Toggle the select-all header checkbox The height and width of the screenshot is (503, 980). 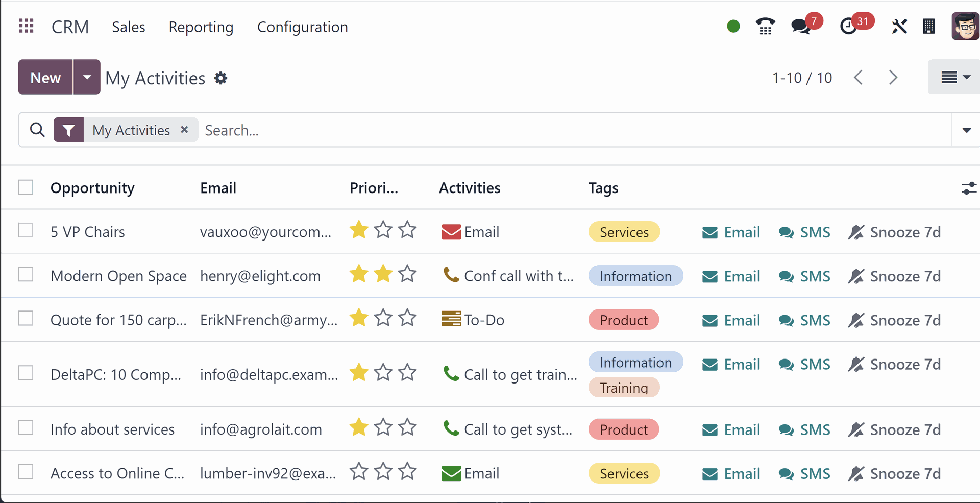[26, 187]
